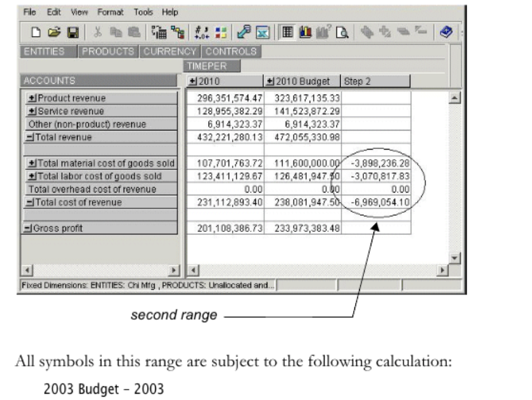
Task: Select the bar chart view icon
Action: pos(303,32)
